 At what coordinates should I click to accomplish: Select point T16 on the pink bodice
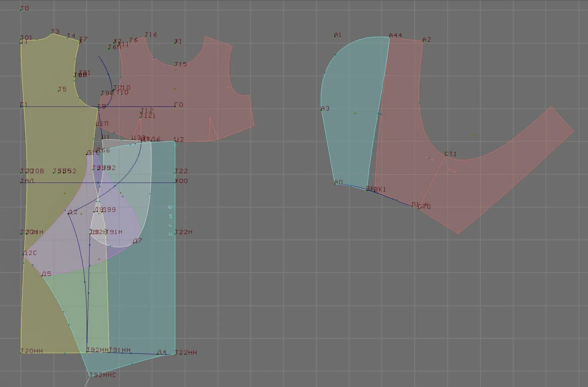tap(145, 36)
